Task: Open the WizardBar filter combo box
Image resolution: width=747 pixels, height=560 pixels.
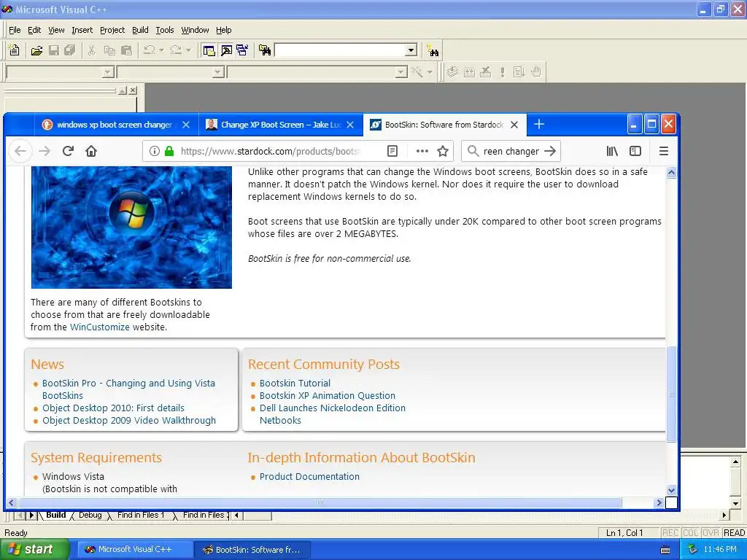Action: [171, 72]
